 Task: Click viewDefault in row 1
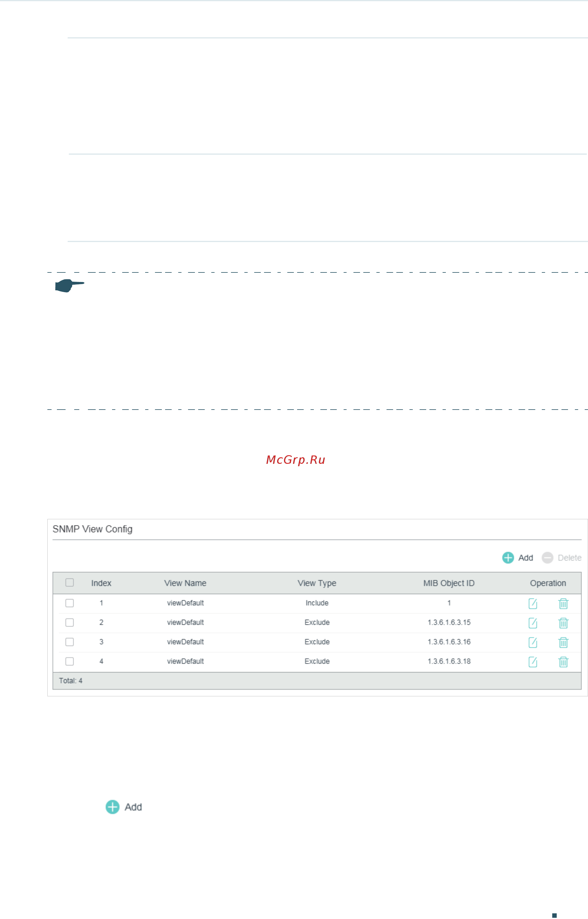pos(185,603)
